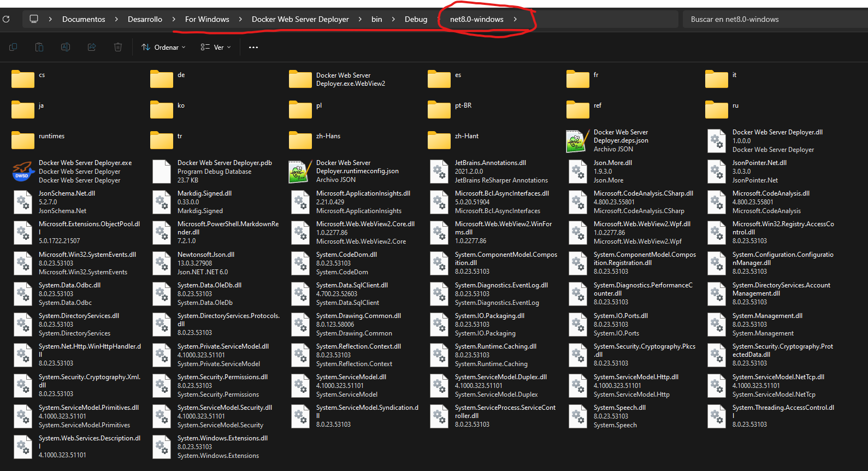
Task: Select the zh-Hans folder icon
Action: pos(300,140)
